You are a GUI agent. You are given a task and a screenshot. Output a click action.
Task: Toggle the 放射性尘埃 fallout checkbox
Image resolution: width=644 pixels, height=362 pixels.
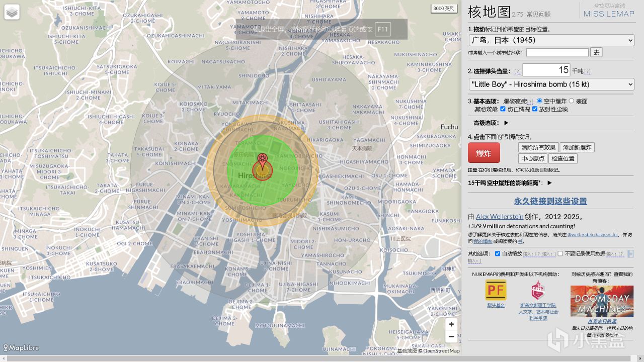click(x=535, y=109)
